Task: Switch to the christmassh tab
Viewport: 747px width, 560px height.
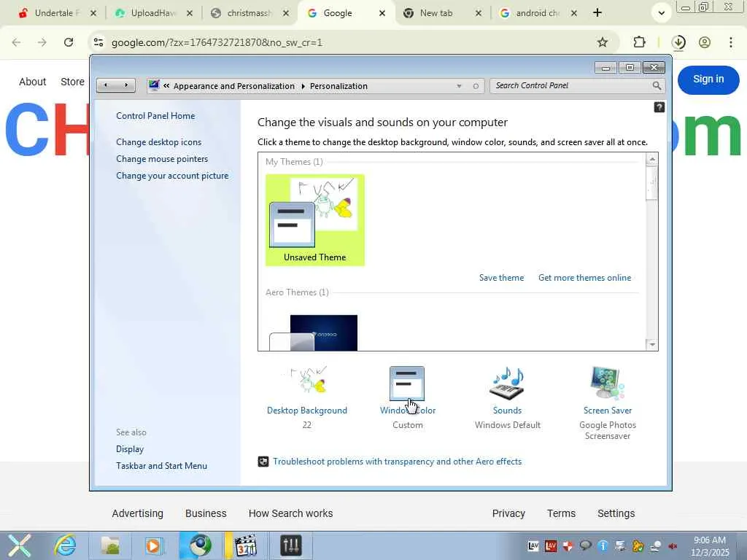Action: 249,13
